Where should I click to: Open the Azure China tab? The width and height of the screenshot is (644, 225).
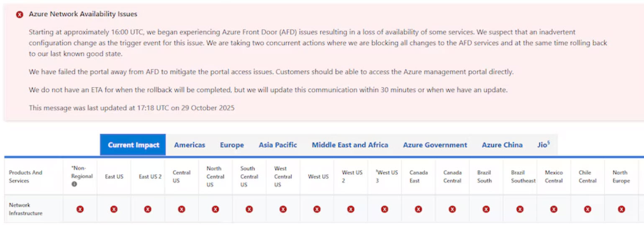[x=502, y=145]
